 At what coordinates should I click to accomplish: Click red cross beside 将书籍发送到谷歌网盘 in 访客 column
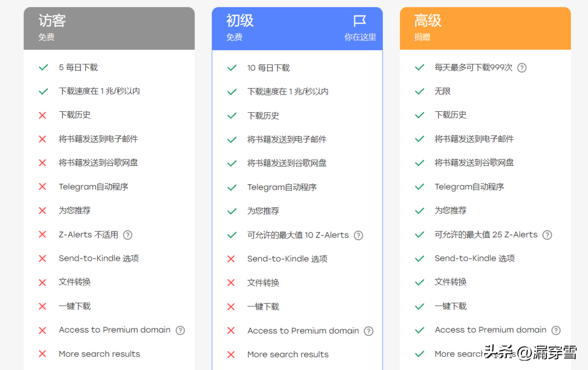pos(43,163)
